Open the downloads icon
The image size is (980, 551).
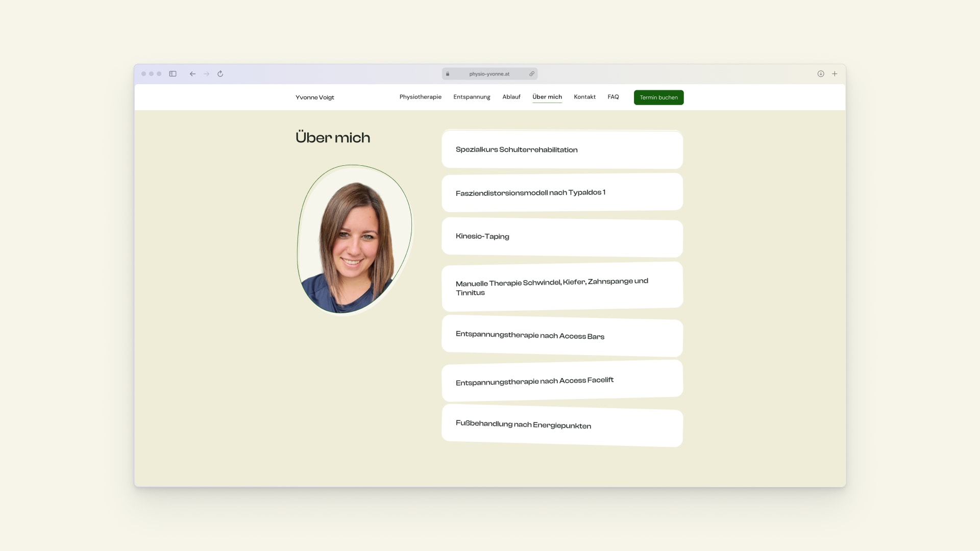[821, 74]
